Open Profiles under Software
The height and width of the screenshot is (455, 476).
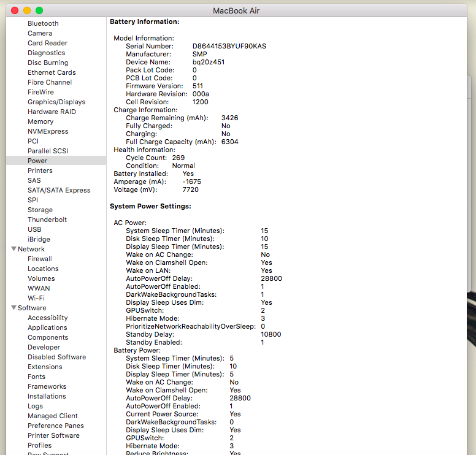click(x=39, y=445)
